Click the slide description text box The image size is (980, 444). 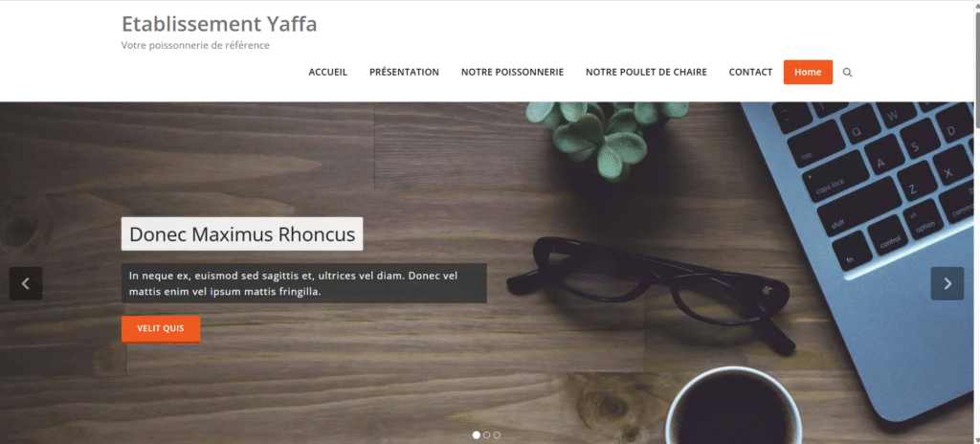[x=303, y=283]
